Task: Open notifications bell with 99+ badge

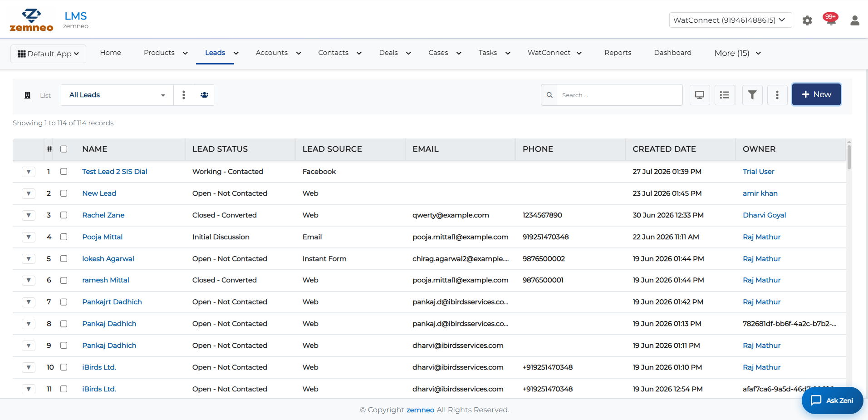Action: 830,20
